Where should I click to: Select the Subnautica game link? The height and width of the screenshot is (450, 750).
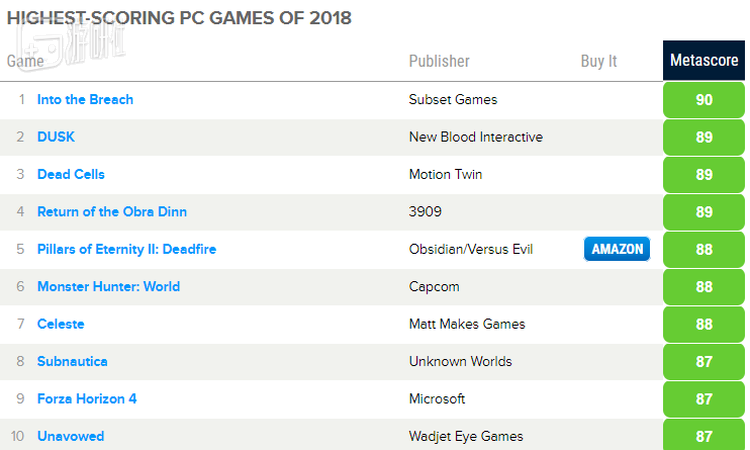coord(72,361)
